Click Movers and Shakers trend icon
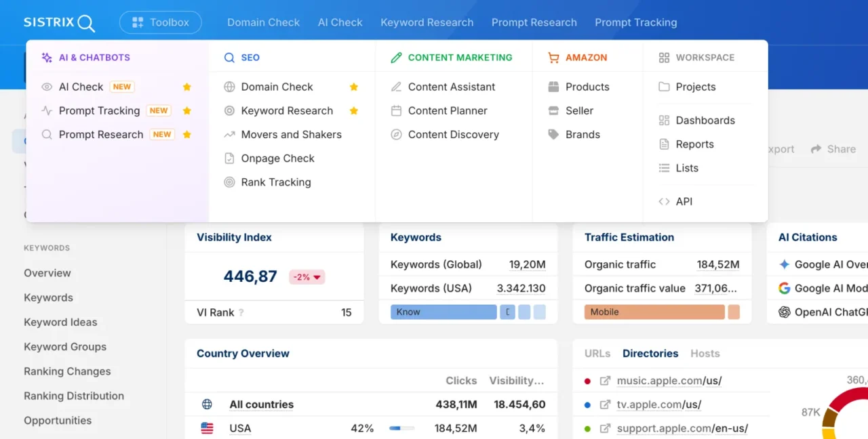 [229, 134]
